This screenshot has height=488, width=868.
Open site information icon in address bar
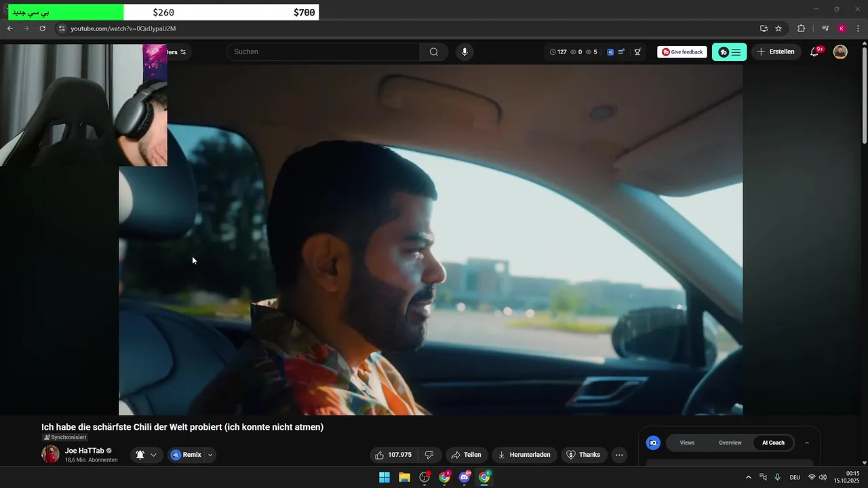click(x=61, y=28)
